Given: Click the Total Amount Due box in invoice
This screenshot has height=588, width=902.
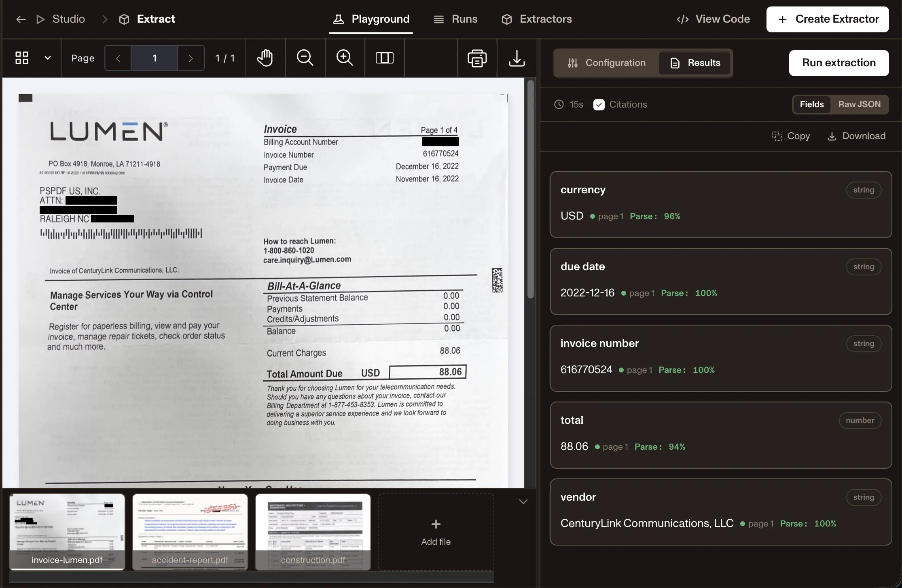Looking at the screenshot, I should [428, 372].
